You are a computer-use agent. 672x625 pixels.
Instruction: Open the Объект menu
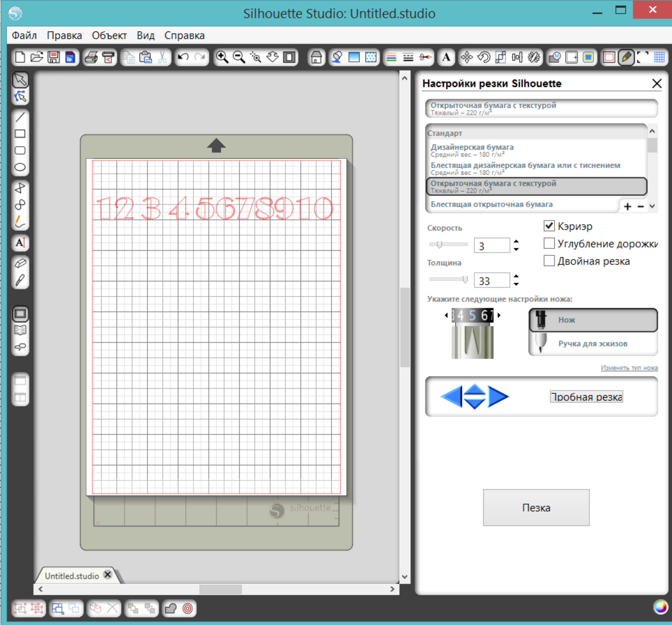109,35
